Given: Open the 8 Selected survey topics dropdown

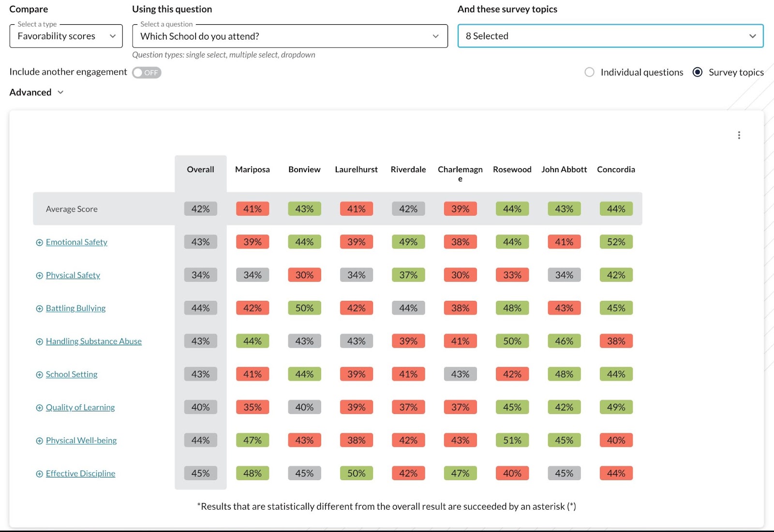Looking at the screenshot, I should [x=610, y=36].
